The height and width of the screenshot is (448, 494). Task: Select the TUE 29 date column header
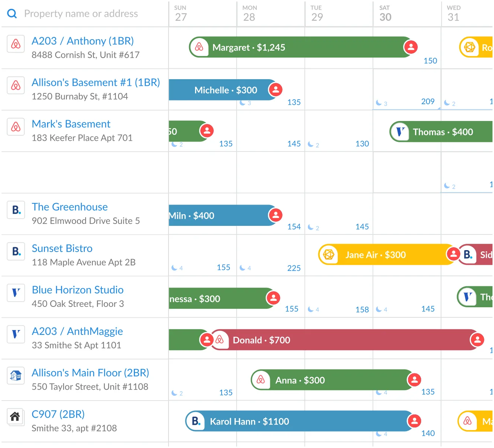pos(339,14)
